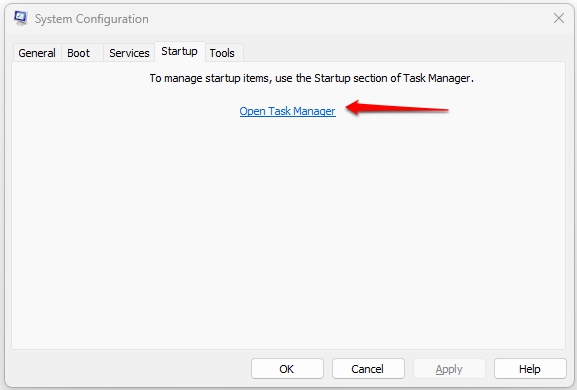Click the System Configuration title text
Image resolution: width=577 pixels, height=390 pixels.
pyautogui.click(x=92, y=19)
